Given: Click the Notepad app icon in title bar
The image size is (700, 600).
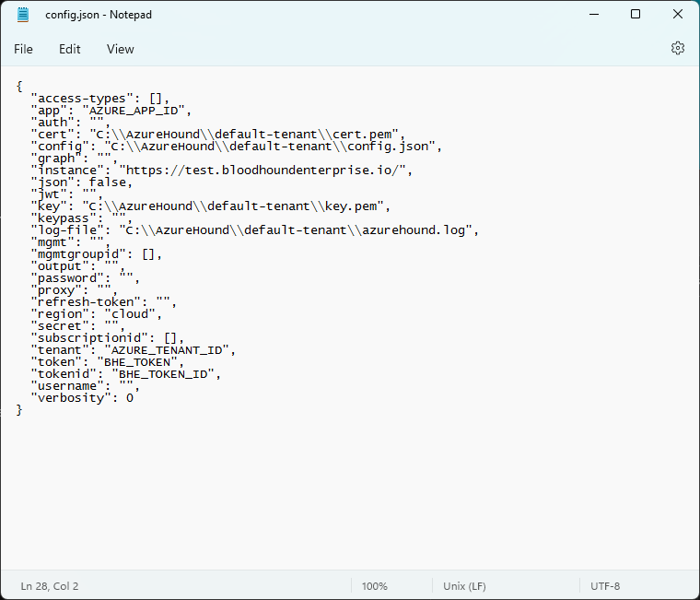Looking at the screenshot, I should coord(23,15).
